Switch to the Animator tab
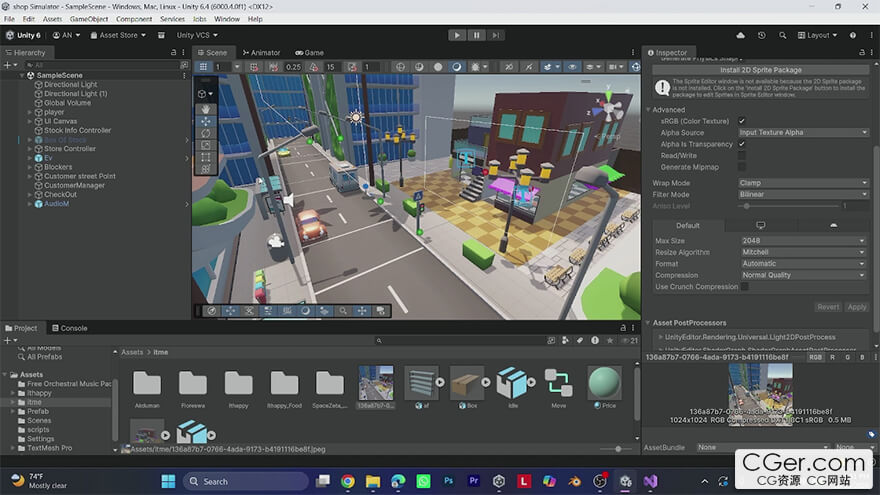 (x=261, y=52)
